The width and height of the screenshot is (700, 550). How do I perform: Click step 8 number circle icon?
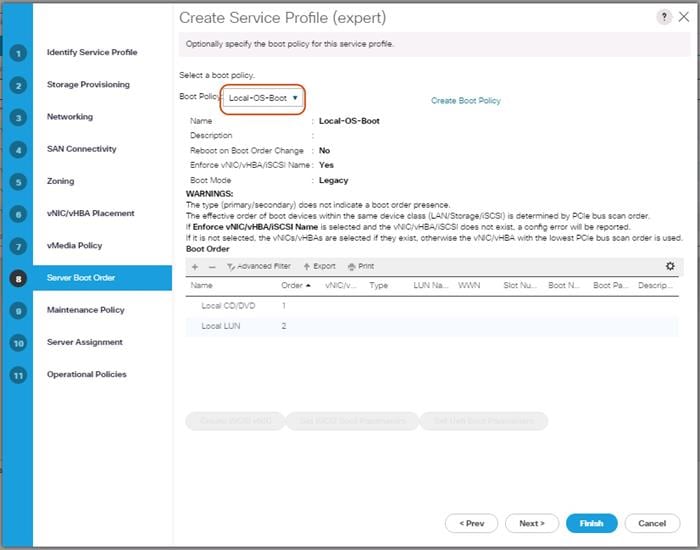pyautogui.click(x=18, y=278)
